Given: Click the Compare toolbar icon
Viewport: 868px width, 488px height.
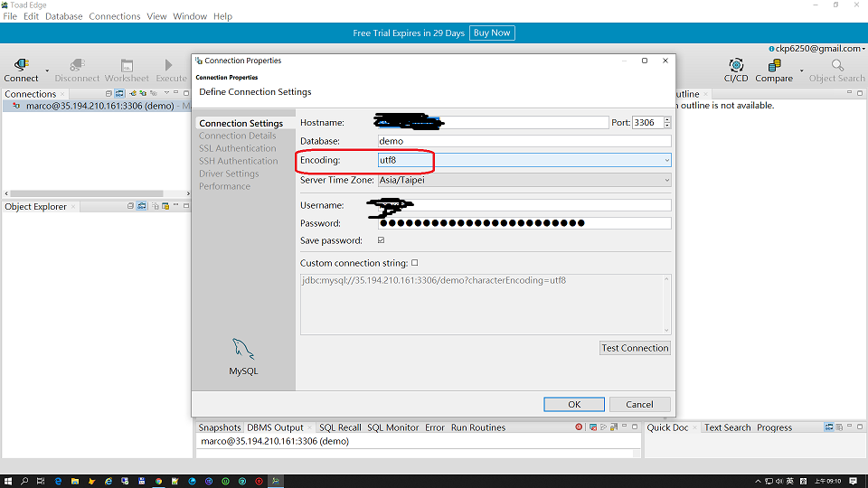Looking at the screenshot, I should tap(774, 65).
